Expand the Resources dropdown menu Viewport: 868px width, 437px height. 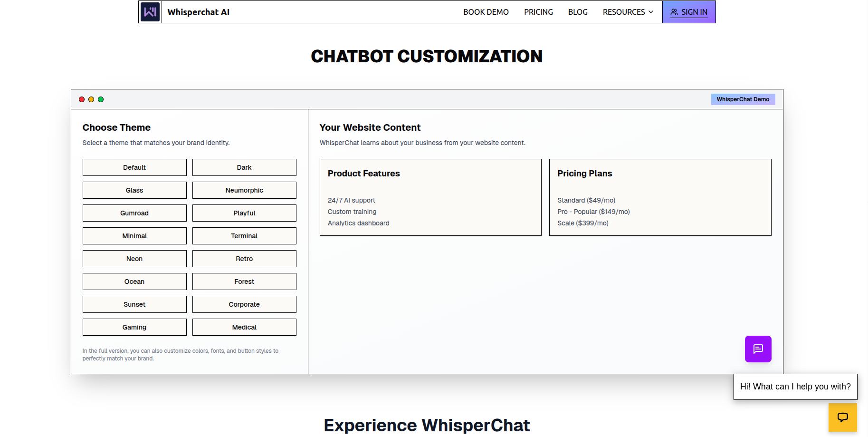[x=628, y=12]
